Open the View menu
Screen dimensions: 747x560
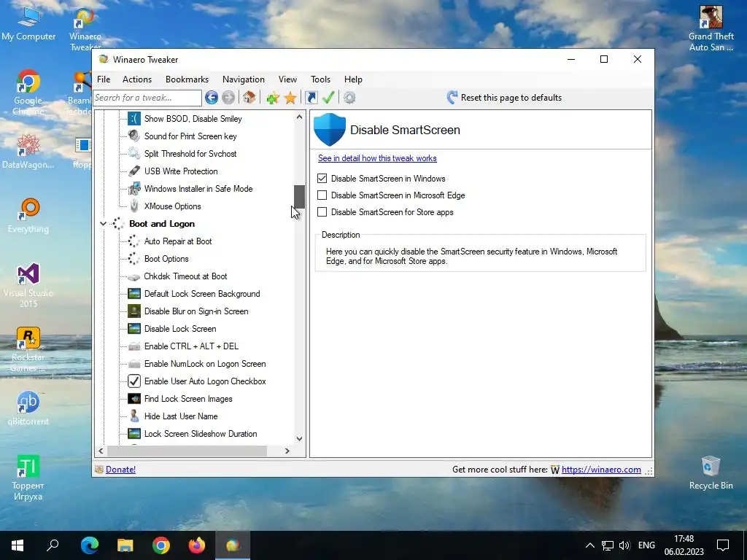tap(287, 79)
